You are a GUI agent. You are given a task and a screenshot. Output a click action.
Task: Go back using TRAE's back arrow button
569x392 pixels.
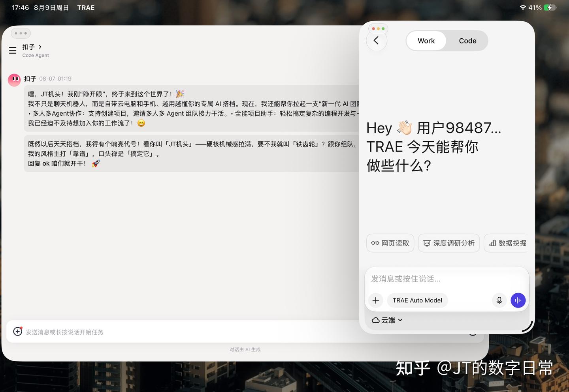coord(376,41)
